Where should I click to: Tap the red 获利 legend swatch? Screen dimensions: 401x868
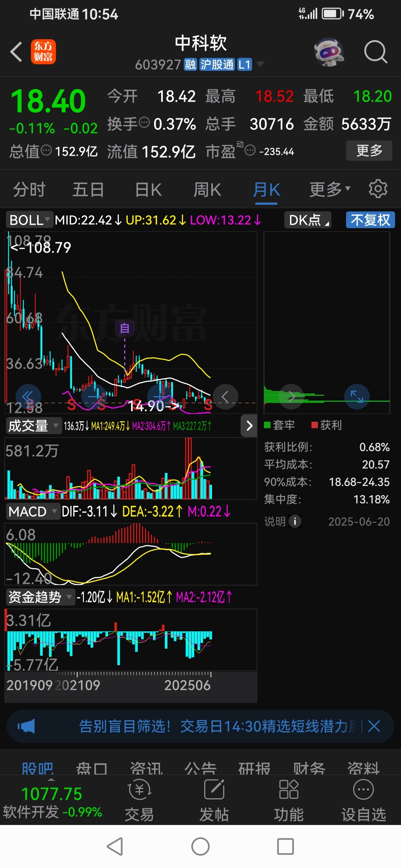pyautogui.click(x=314, y=425)
